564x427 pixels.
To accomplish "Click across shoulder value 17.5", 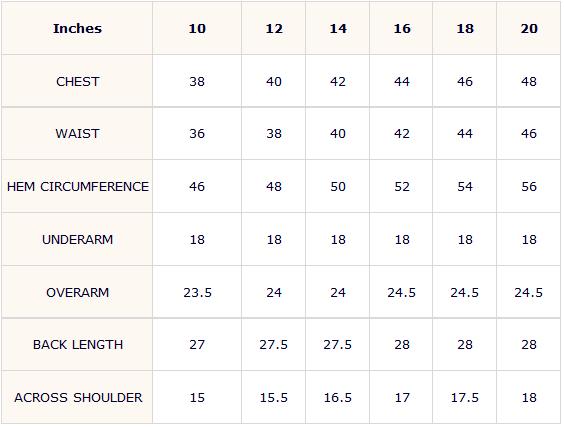I will (465, 398).
